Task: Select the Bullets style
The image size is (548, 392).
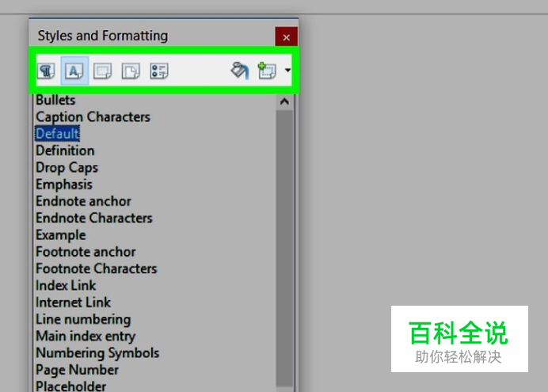Action: pyautogui.click(x=55, y=100)
